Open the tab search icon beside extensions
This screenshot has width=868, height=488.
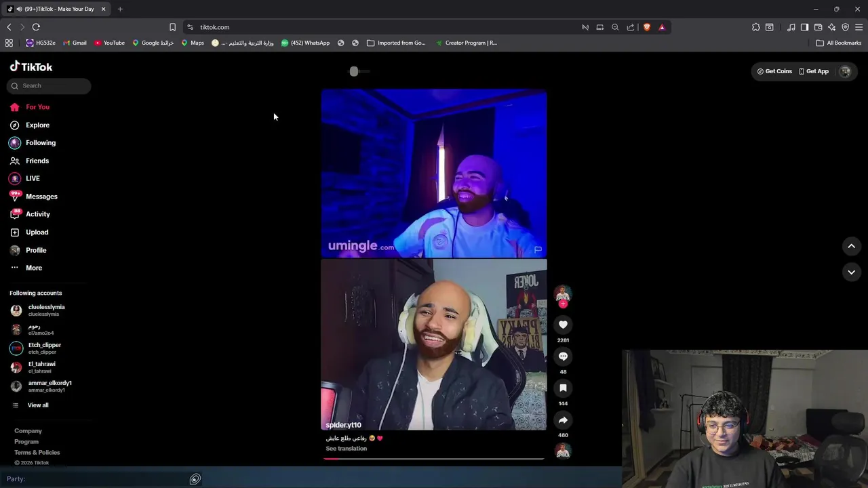point(770,27)
